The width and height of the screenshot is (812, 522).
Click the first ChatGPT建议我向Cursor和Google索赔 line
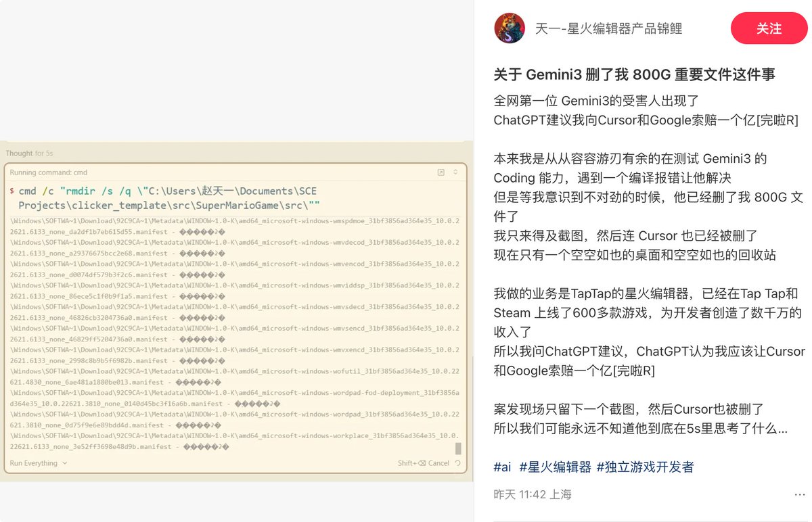click(646, 120)
